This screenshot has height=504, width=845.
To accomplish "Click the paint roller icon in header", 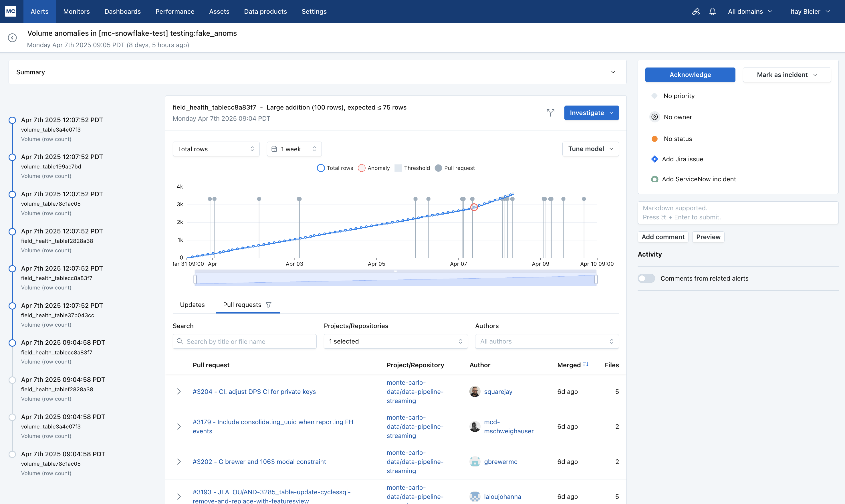I will 696,11.
